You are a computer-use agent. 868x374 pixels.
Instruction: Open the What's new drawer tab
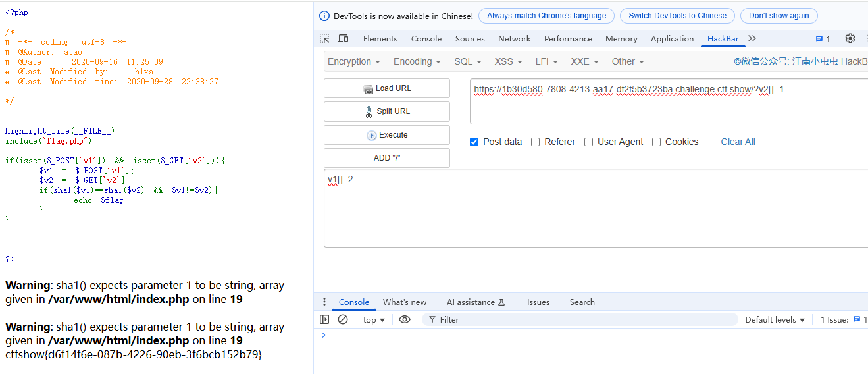[x=405, y=302]
